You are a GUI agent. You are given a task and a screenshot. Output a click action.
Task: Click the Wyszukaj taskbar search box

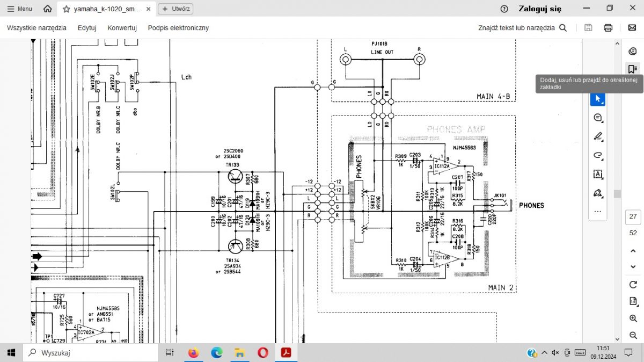tap(90, 353)
